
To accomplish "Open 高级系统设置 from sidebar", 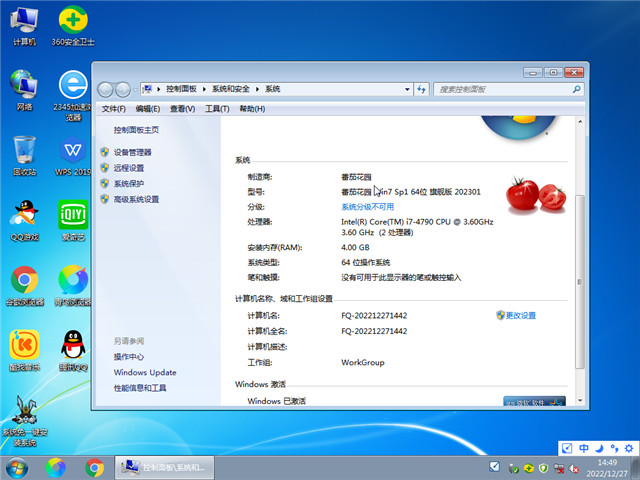I will click(136, 199).
